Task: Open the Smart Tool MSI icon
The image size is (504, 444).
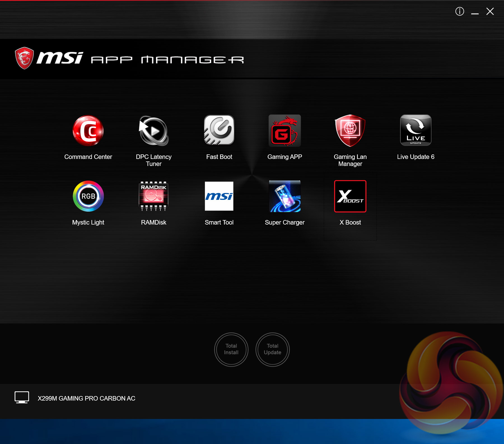Action: coord(219,196)
